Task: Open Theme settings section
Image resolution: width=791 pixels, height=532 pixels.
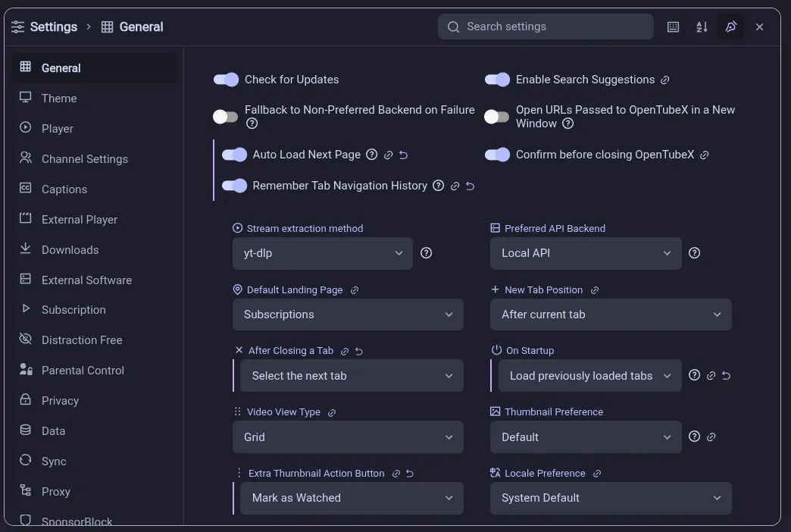Action: (95, 98)
